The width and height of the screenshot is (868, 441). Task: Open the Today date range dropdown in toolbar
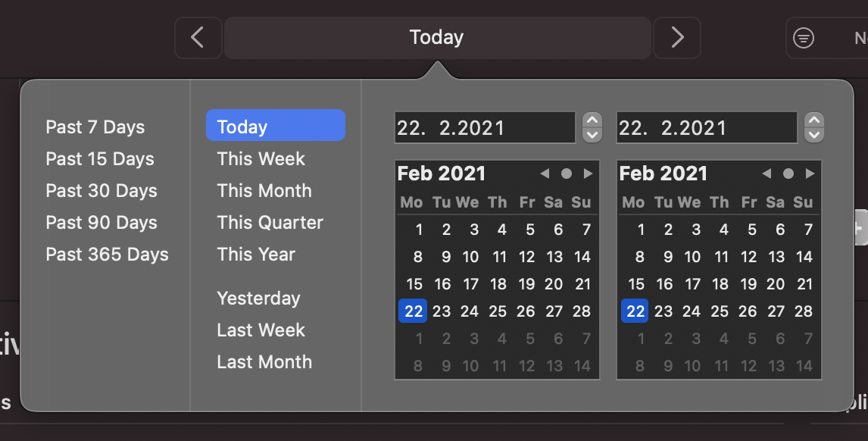point(437,37)
